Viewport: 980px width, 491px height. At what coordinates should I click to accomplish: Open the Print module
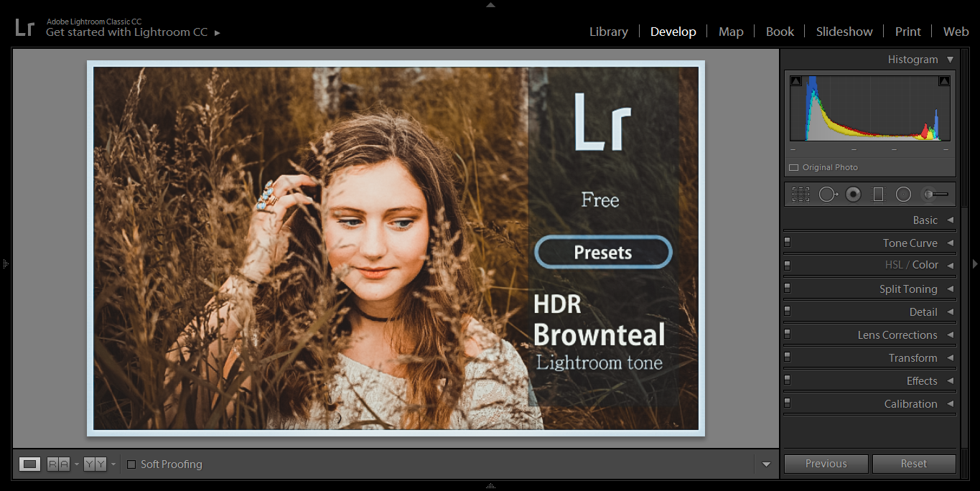908,32
